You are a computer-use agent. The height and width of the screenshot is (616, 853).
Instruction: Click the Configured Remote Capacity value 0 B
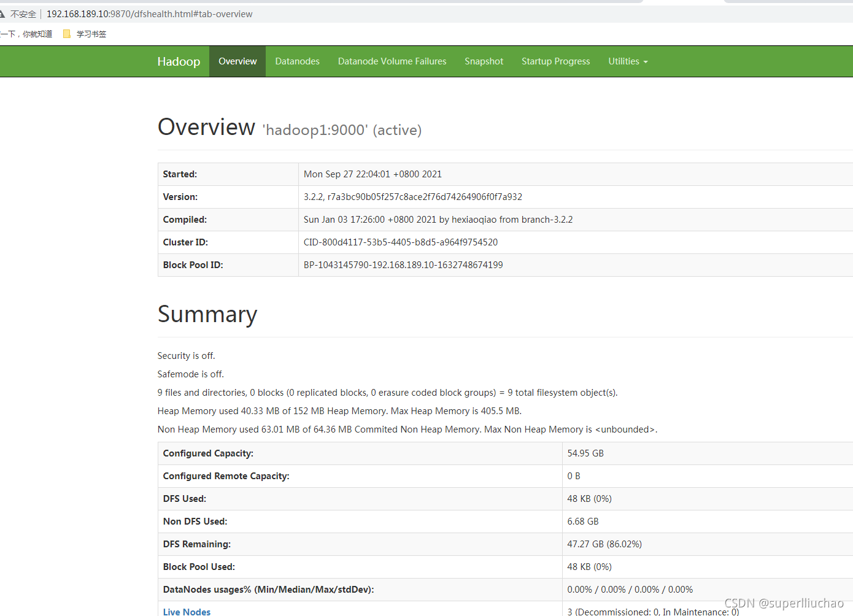(574, 476)
